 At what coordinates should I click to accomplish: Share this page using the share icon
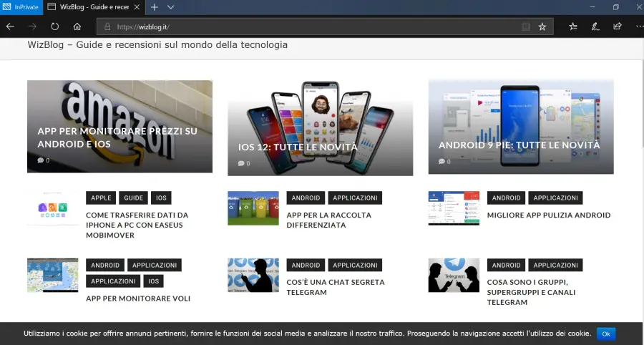[618, 26]
